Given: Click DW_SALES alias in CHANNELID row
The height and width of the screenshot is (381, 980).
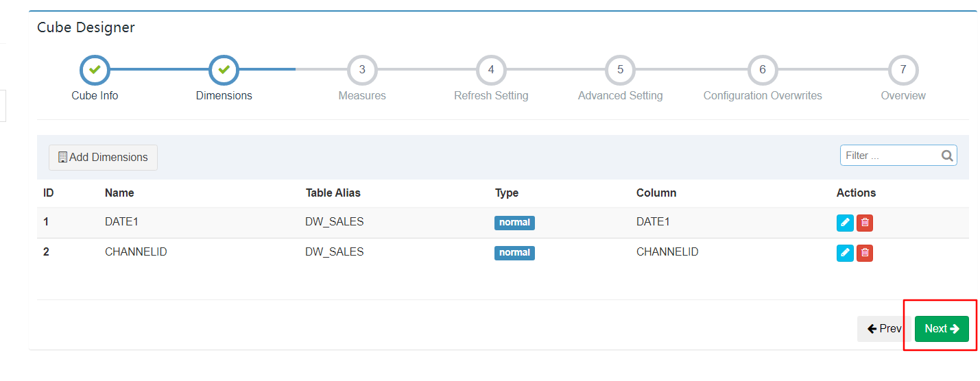Looking at the screenshot, I should tap(335, 252).
